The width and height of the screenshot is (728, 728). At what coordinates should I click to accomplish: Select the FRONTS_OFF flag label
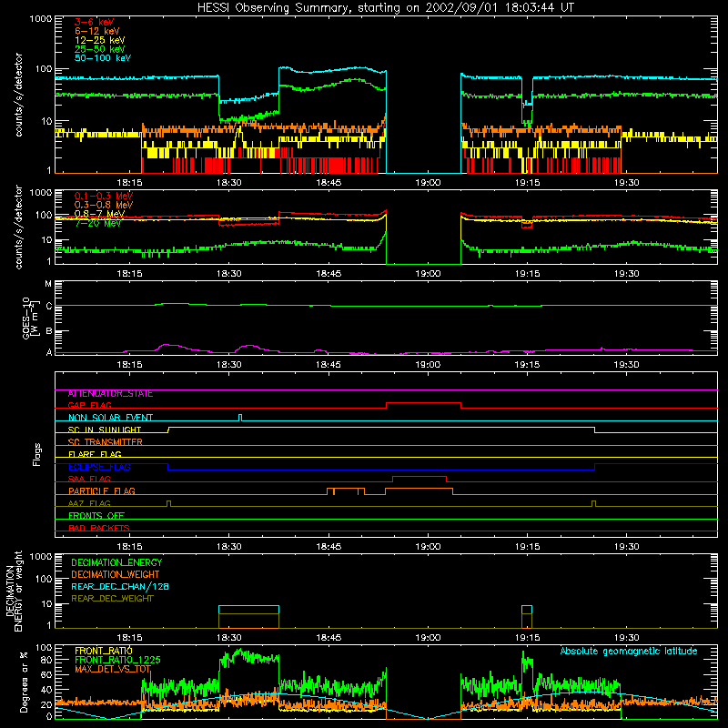96,515
